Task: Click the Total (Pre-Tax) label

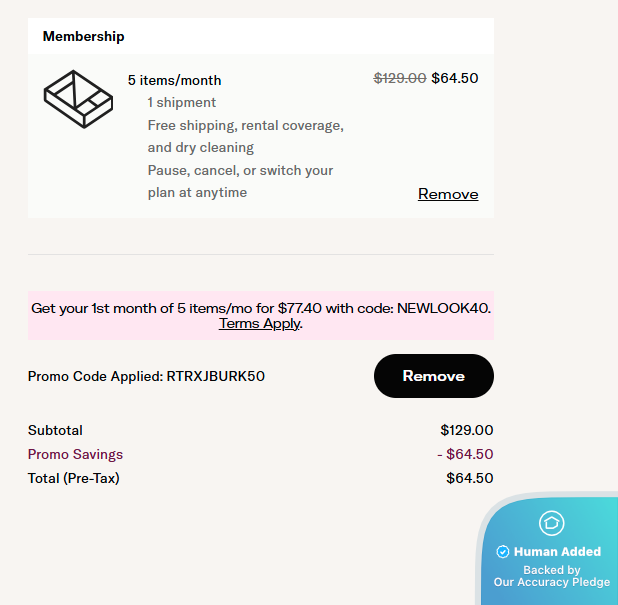Action: [x=73, y=478]
